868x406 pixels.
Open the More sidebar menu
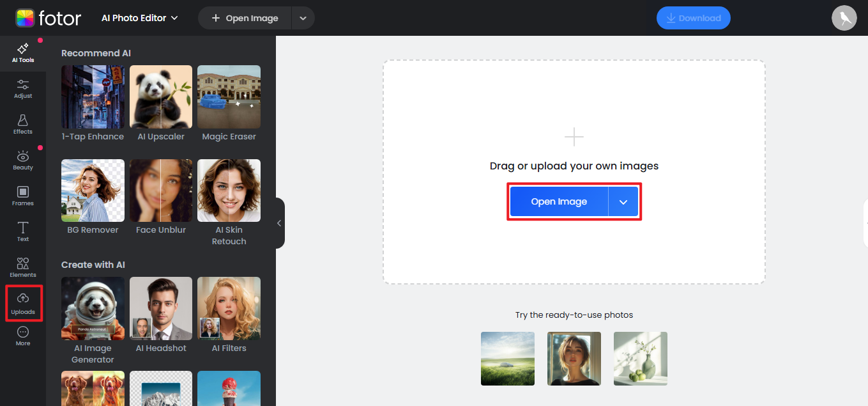click(x=23, y=337)
